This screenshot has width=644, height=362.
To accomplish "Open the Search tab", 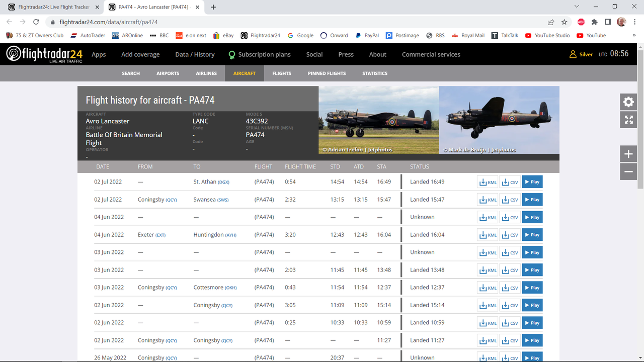I will click(x=131, y=73).
